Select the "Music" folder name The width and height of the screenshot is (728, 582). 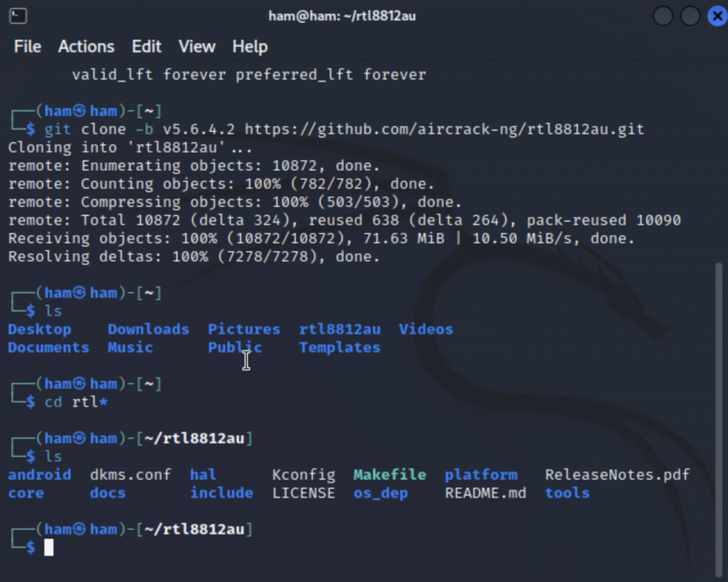(130, 347)
